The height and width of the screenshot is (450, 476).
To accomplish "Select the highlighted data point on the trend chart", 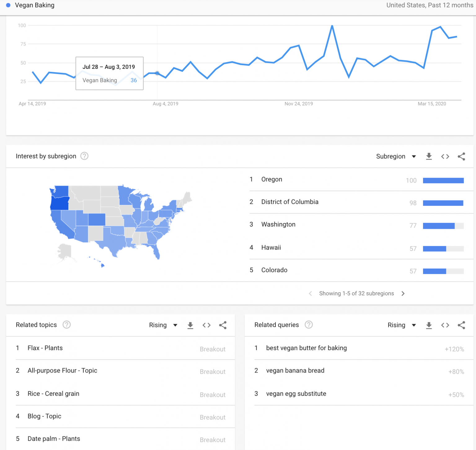I will 157,73.
